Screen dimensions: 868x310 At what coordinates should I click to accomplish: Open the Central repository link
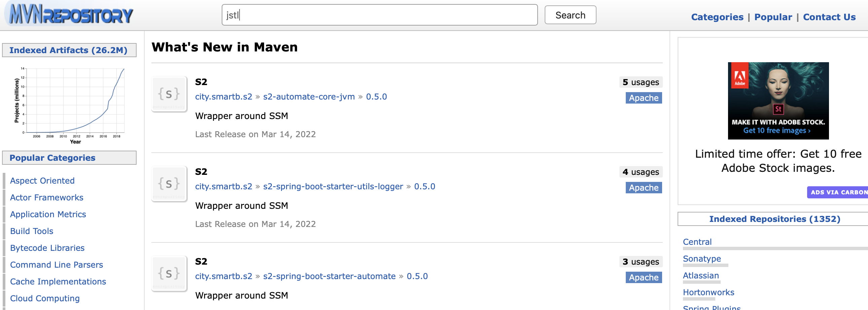(x=697, y=242)
